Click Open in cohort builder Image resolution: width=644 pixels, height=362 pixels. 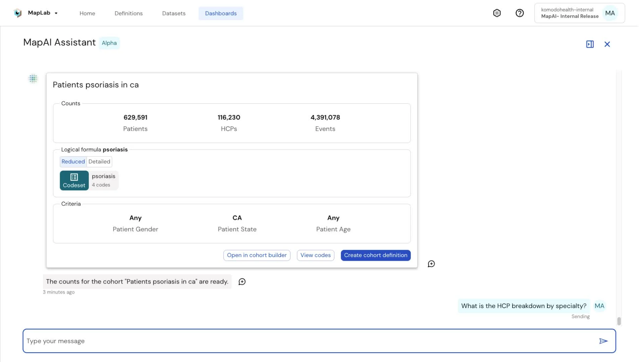(257, 255)
